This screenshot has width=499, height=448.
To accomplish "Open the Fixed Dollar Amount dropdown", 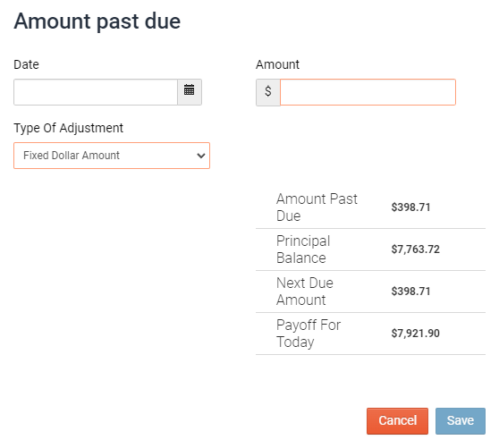I will point(112,156).
